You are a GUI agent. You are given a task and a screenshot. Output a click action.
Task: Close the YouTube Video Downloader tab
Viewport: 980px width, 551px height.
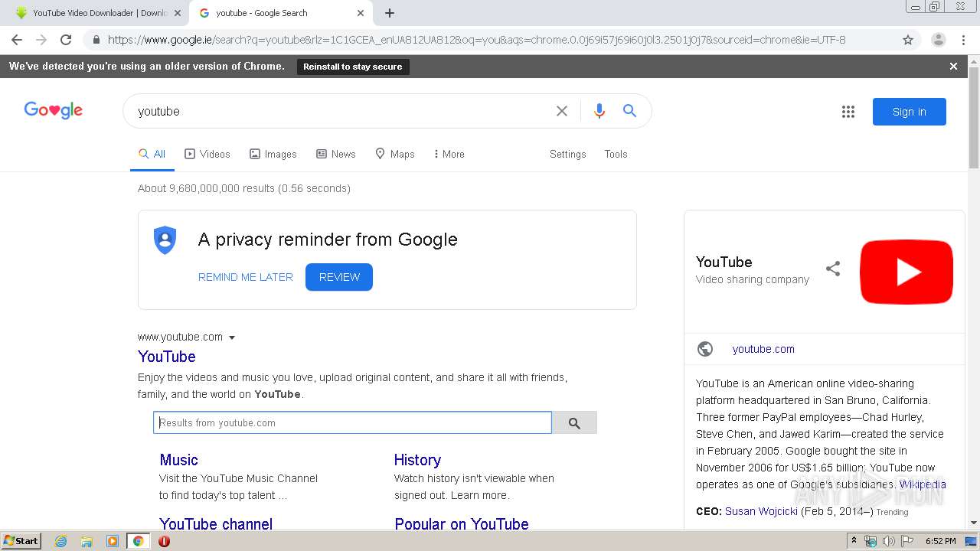click(x=178, y=13)
